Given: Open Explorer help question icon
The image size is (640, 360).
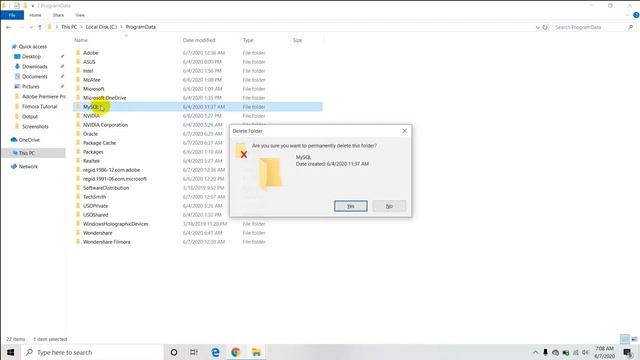Looking at the screenshot, I should (636, 15).
